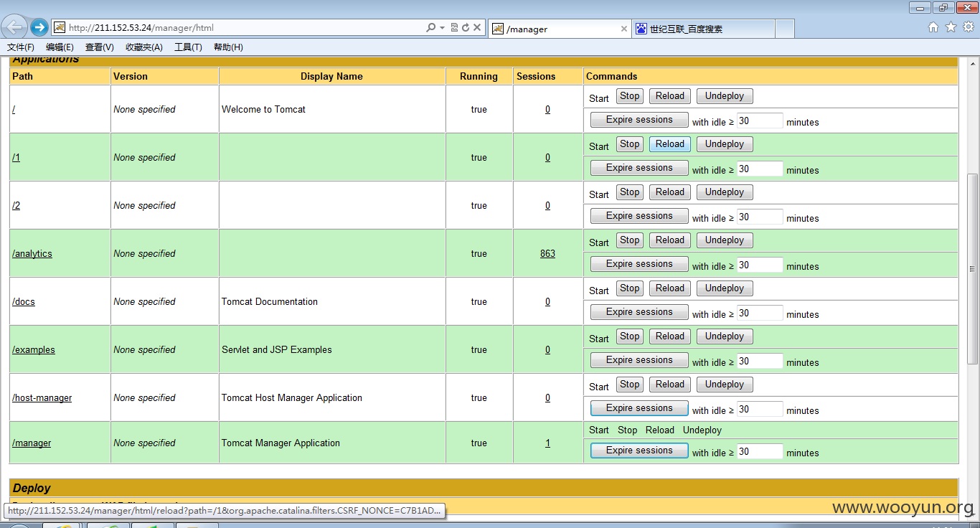The image size is (980, 528).
Task: Expire sessions for /analytics
Action: (639, 264)
